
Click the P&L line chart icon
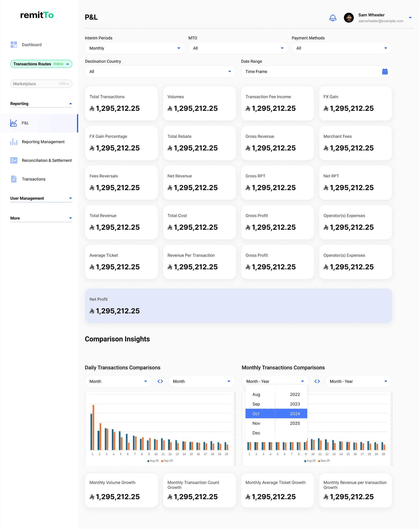[x=14, y=123]
